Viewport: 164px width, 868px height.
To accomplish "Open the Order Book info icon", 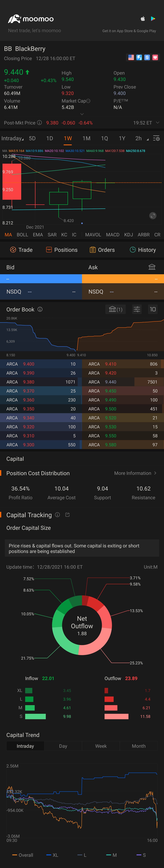I will [x=40, y=309].
